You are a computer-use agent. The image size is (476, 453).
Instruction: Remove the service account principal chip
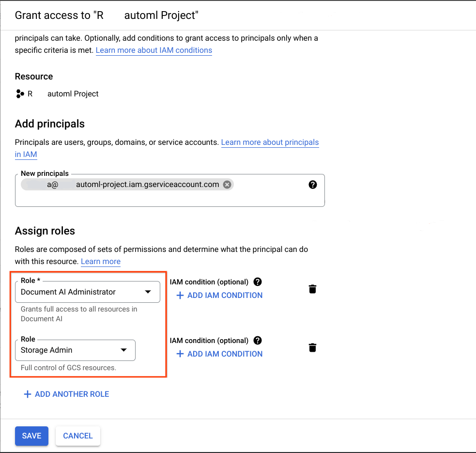point(227,185)
